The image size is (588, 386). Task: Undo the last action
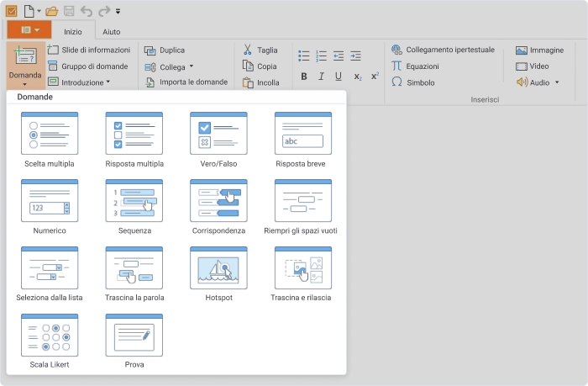pos(87,11)
